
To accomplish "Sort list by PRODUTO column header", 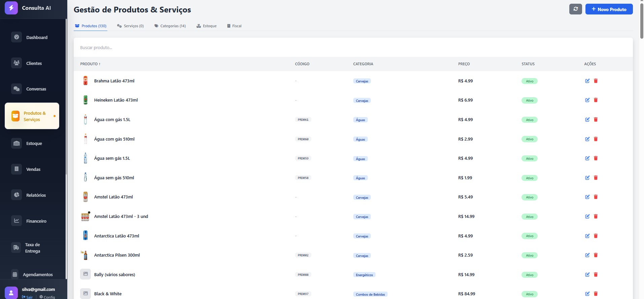I will coord(90,64).
